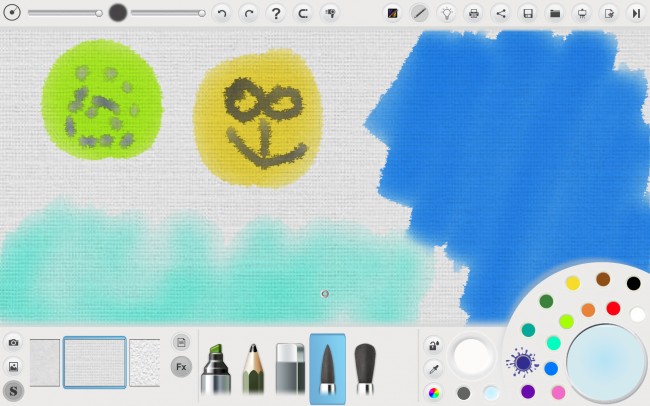
Task: Click the page with arrow icon
Action: coord(609,13)
